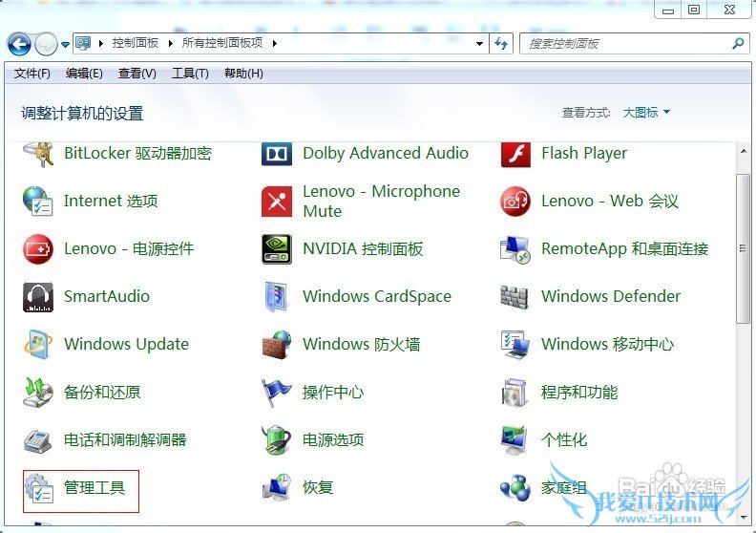Open the 家庭组 spheres icon

[514, 488]
